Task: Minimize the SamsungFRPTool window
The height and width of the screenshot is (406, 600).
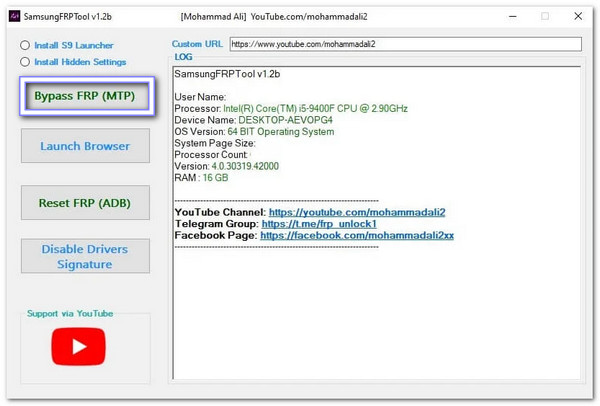Action: [x=513, y=16]
